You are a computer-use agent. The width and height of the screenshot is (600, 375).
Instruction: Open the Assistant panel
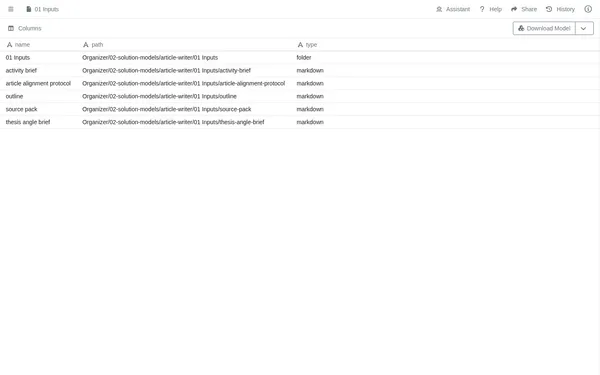[453, 9]
